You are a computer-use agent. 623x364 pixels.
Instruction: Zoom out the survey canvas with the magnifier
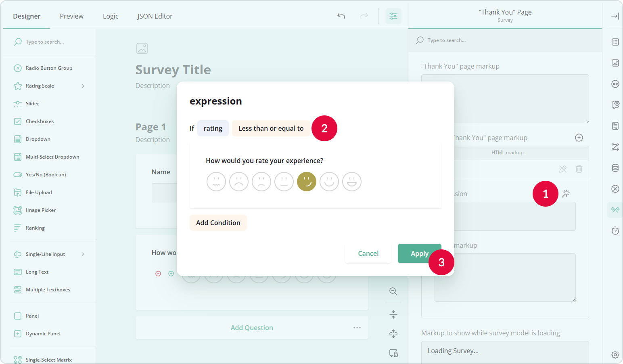[x=393, y=291]
